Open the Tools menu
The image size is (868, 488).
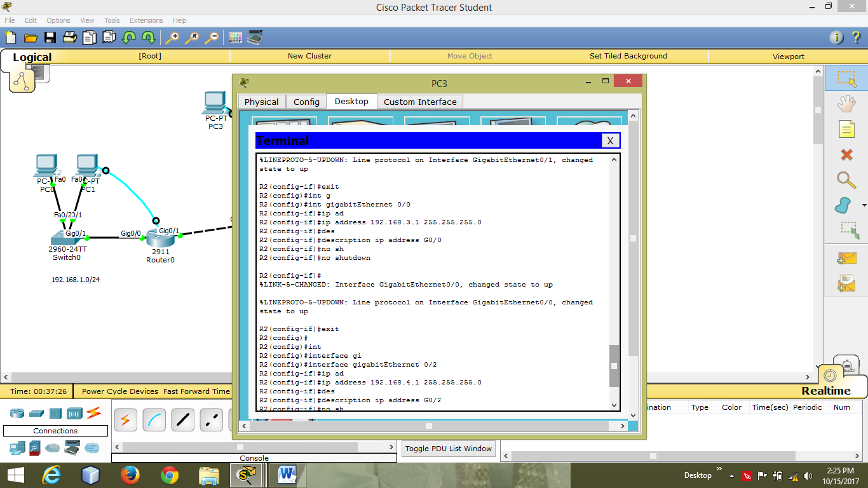click(x=112, y=20)
